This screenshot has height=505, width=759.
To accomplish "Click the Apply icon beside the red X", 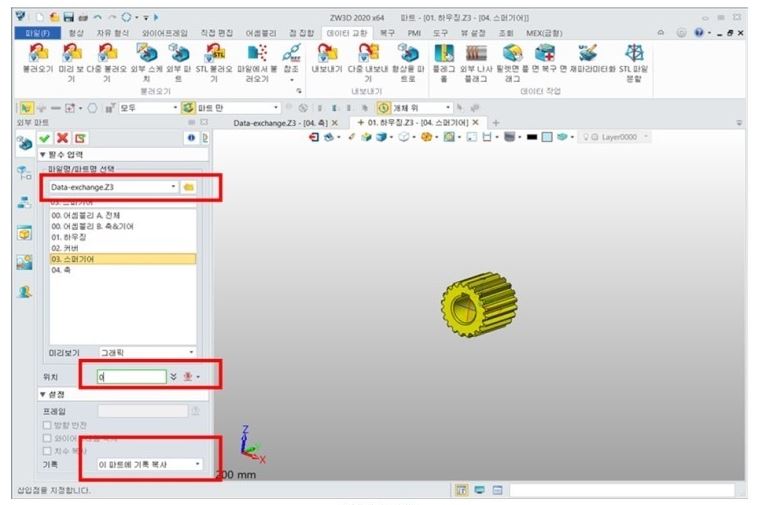I will (x=80, y=138).
